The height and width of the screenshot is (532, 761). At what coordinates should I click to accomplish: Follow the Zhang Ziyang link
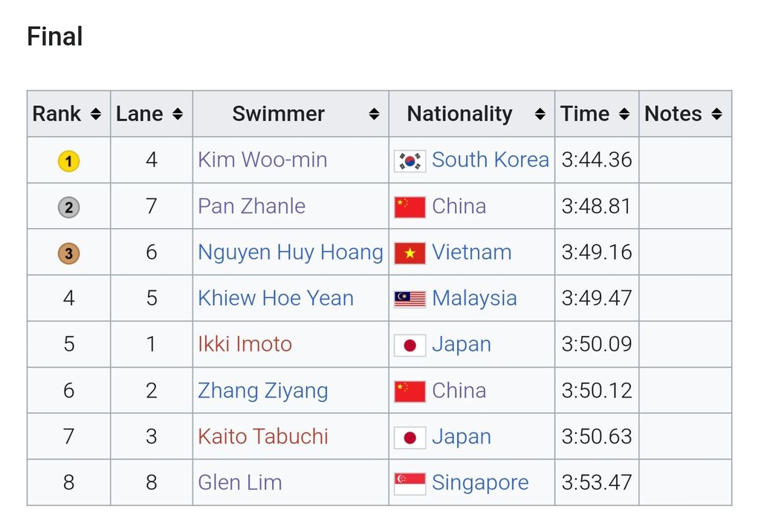pyautogui.click(x=263, y=391)
